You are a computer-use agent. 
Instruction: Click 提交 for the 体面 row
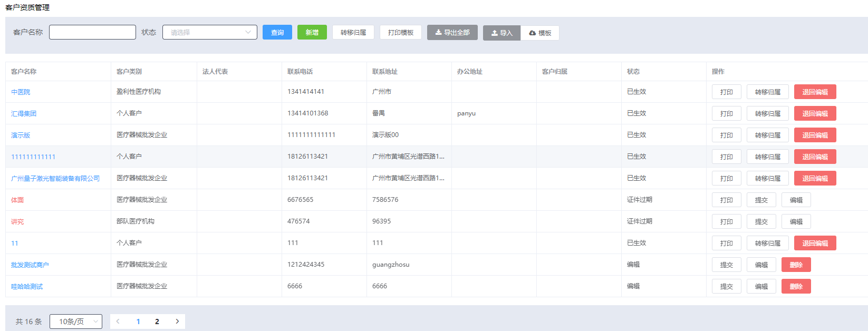pos(761,200)
